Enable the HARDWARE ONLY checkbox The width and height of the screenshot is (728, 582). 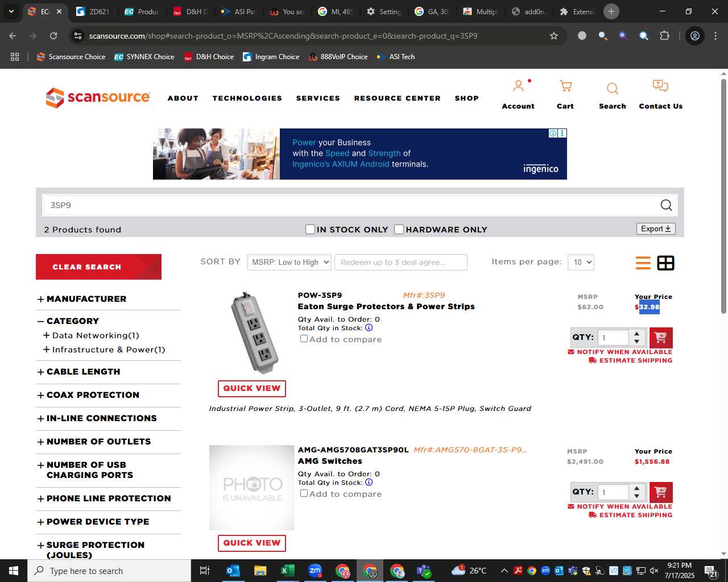[399, 229]
